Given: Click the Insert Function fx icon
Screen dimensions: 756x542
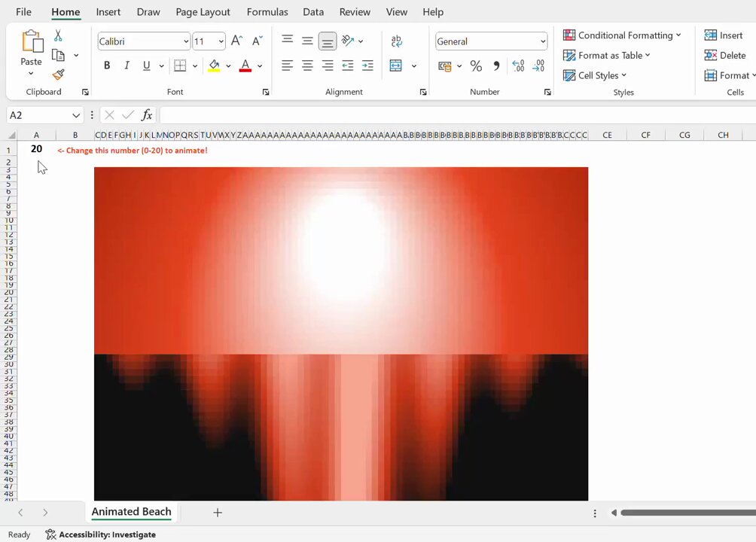Looking at the screenshot, I should pos(147,115).
